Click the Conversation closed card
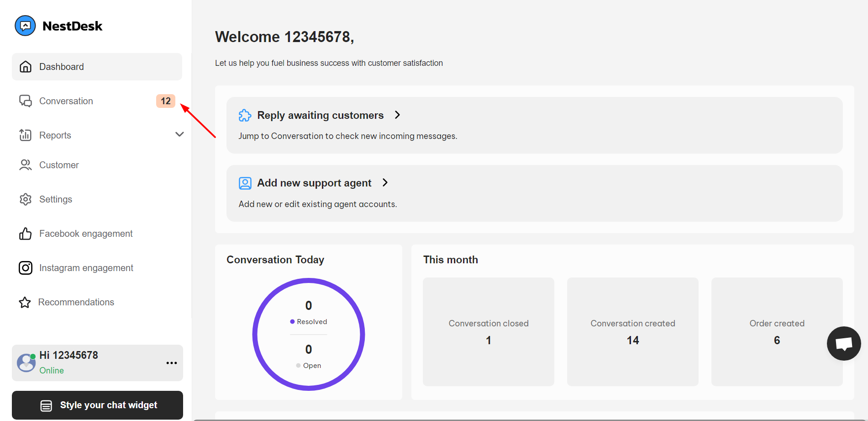The image size is (868, 421). [x=489, y=332]
